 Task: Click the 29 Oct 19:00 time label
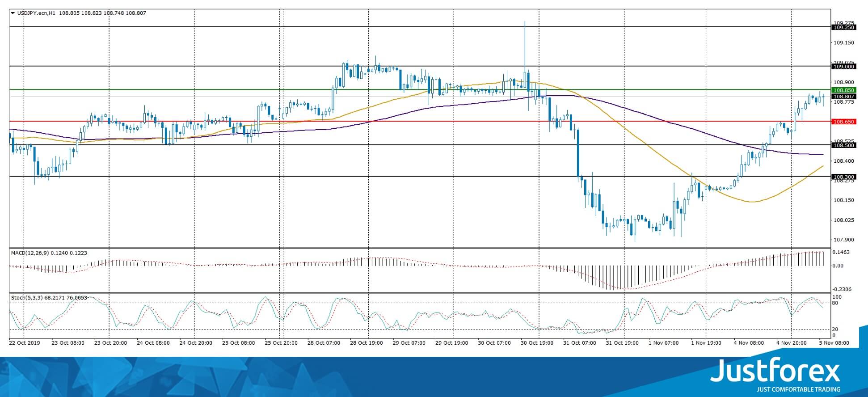(x=452, y=343)
